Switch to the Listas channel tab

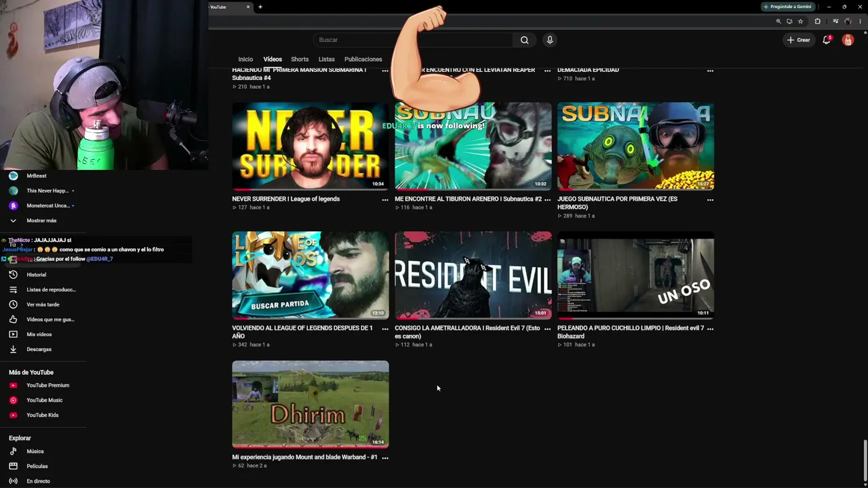pos(326,59)
